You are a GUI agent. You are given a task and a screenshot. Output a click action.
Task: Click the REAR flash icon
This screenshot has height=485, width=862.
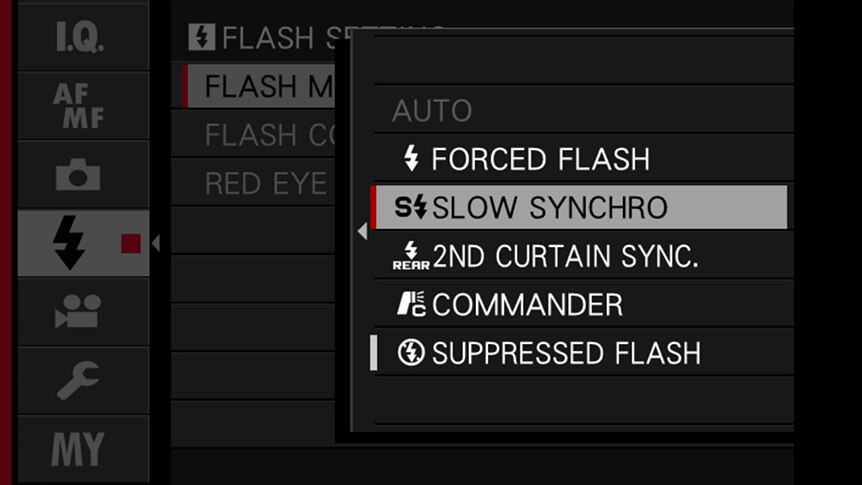pos(411,256)
